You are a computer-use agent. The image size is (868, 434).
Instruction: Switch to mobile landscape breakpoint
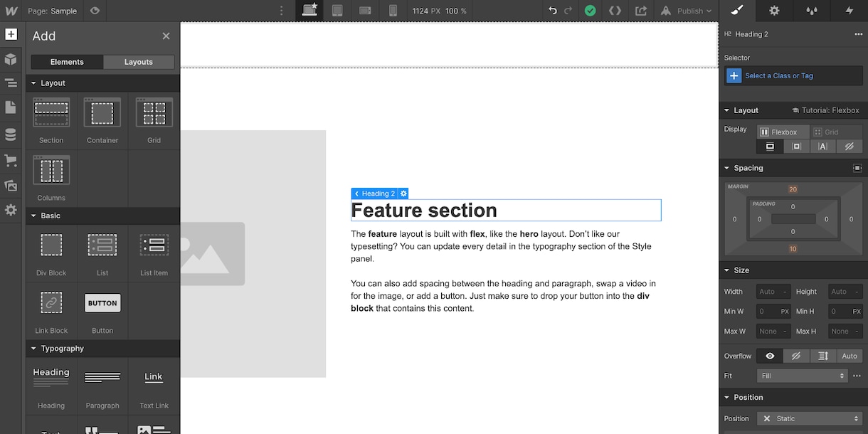pyautogui.click(x=365, y=11)
